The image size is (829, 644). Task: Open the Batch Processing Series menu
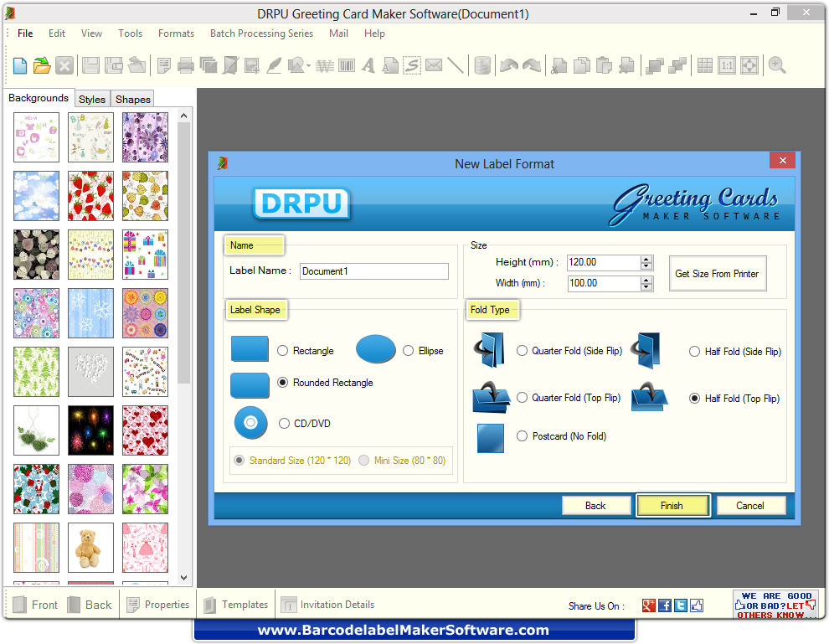(x=261, y=33)
